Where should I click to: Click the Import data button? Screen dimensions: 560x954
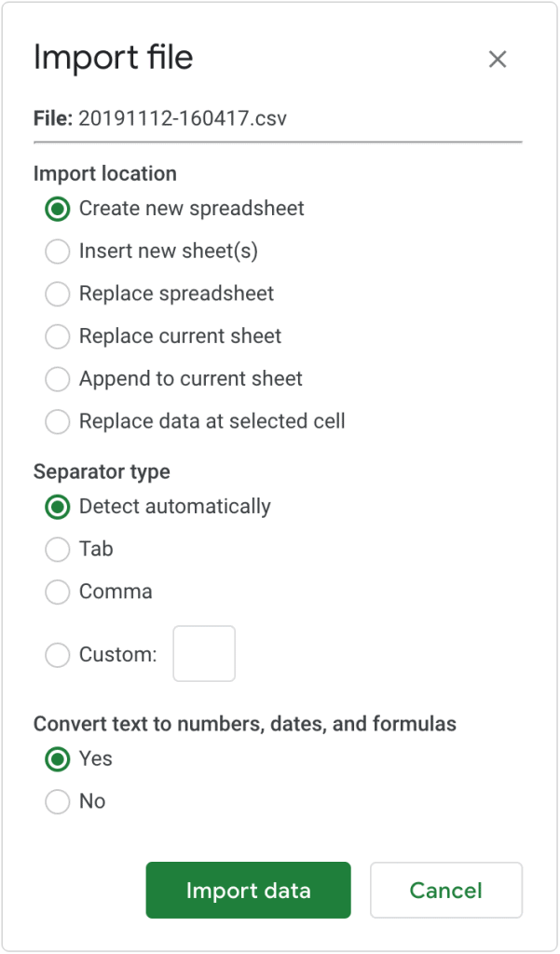coord(248,891)
